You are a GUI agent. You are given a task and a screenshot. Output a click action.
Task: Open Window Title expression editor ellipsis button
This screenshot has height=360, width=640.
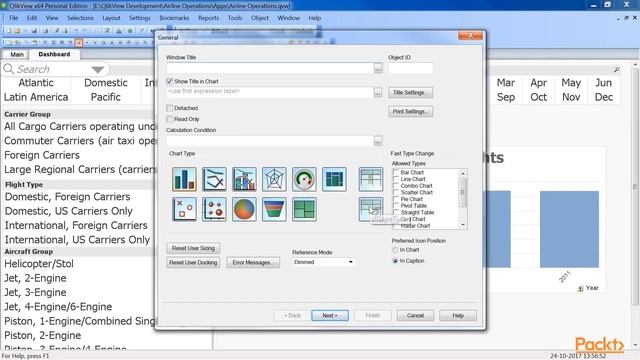tap(378, 68)
